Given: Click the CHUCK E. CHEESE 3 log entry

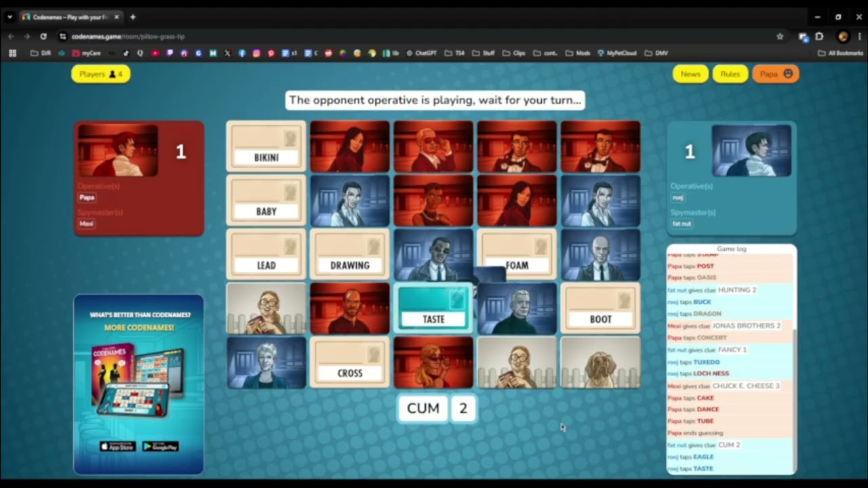Looking at the screenshot, I should point(746,386).
